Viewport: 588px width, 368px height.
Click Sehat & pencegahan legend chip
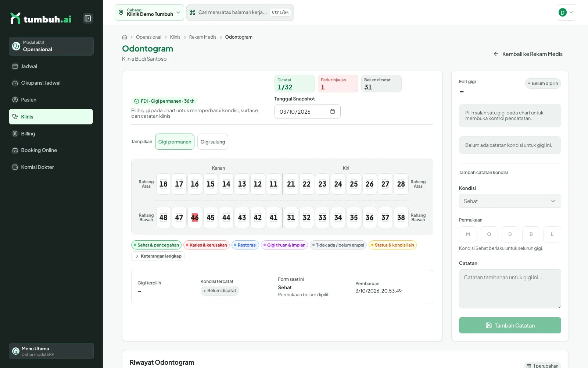pyautogui.click(x=156, y=245)
